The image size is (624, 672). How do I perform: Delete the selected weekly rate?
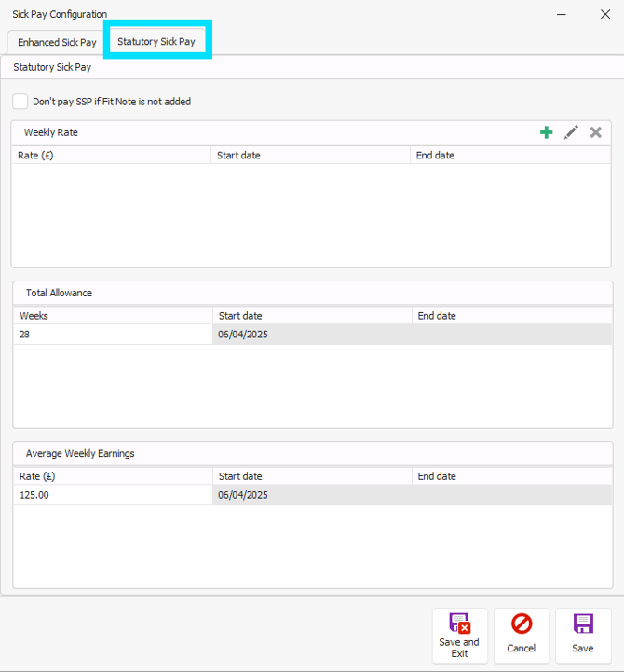(x=596, y=132)
